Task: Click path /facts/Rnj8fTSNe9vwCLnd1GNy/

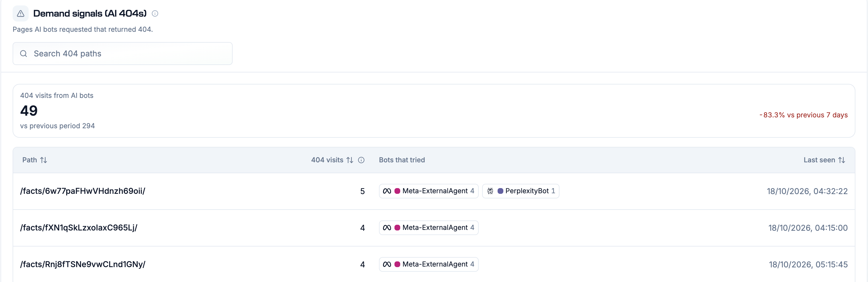Action: [83, 265]
